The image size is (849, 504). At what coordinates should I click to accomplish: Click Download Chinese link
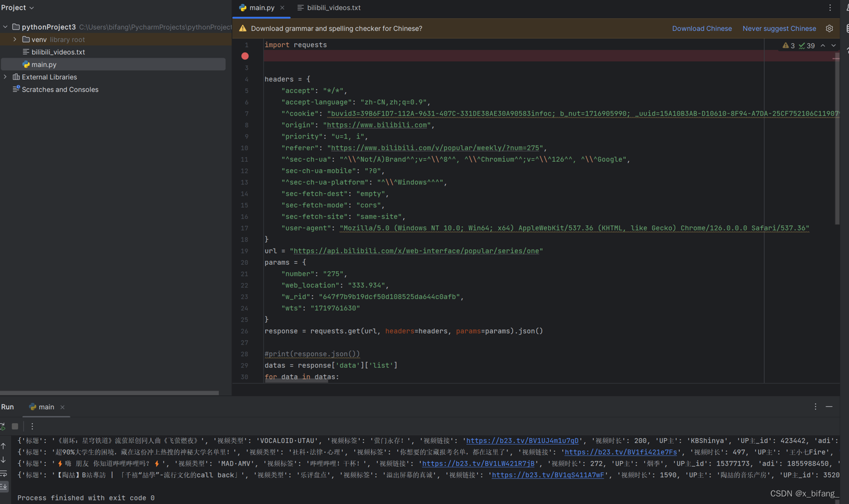coord(702,29)
